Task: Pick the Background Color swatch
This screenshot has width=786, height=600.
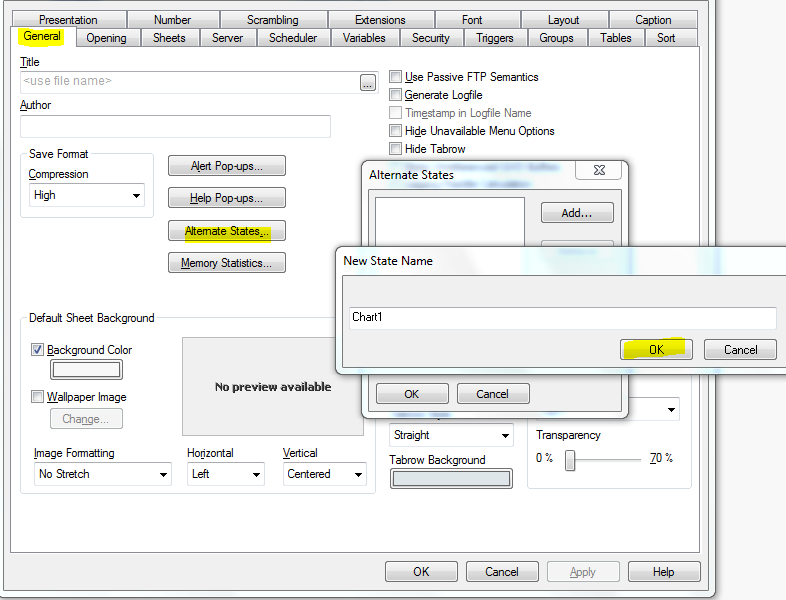Action: 86,370
